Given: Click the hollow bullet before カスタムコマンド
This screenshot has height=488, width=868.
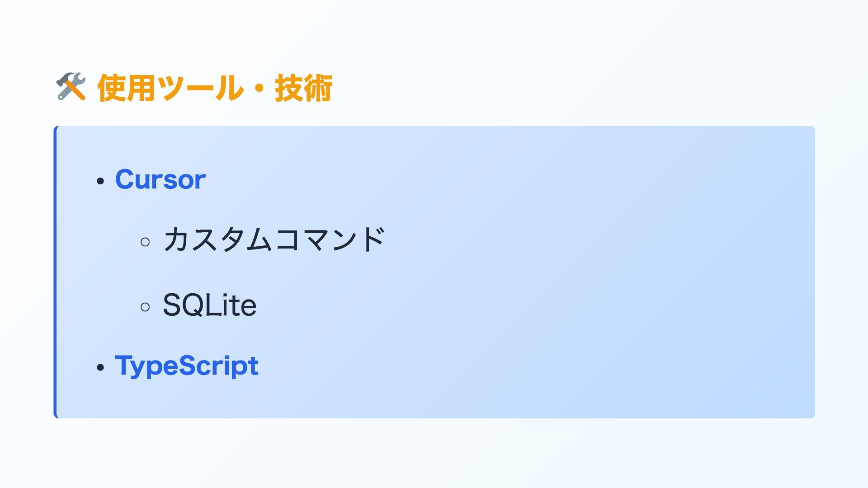Looking at the screenshot, I should [145, 242].
